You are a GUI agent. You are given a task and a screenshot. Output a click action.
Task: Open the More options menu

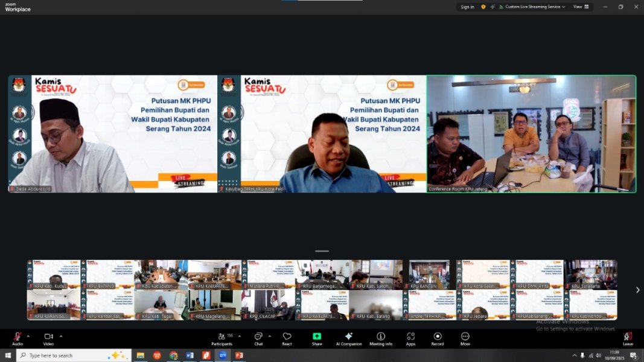(465, 337)
